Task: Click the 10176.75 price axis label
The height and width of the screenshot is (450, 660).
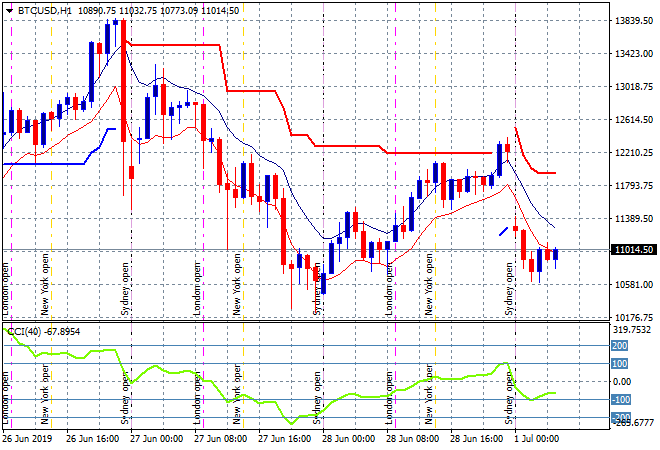Action: pos(633,317)
